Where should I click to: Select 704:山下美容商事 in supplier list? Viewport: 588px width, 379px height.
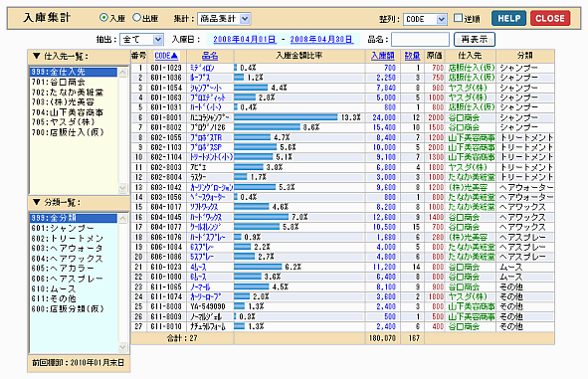tap(74, 112)
